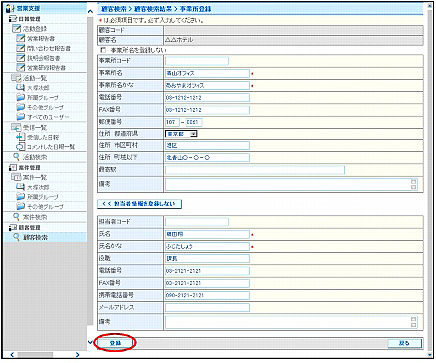The image size is (436, 363).
Task: Click the 氏名かな field with ふじたしょう
Action: coord(207,246)
